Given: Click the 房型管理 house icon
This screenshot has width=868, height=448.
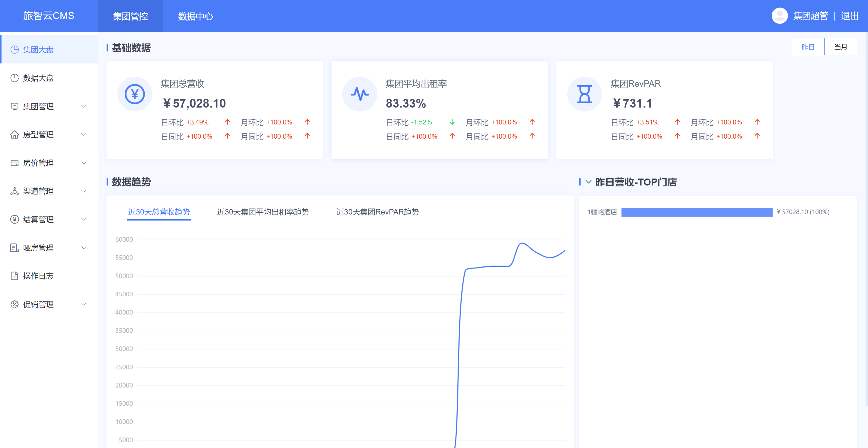Looking at the screenshot, I should [14, 134].
